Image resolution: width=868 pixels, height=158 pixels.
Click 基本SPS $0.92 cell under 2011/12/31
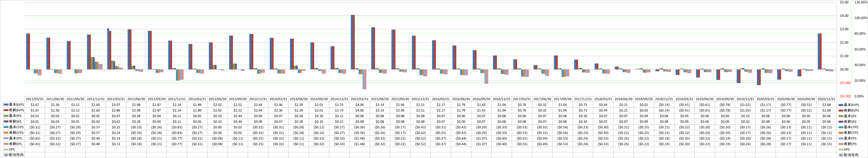click(96, 116)
